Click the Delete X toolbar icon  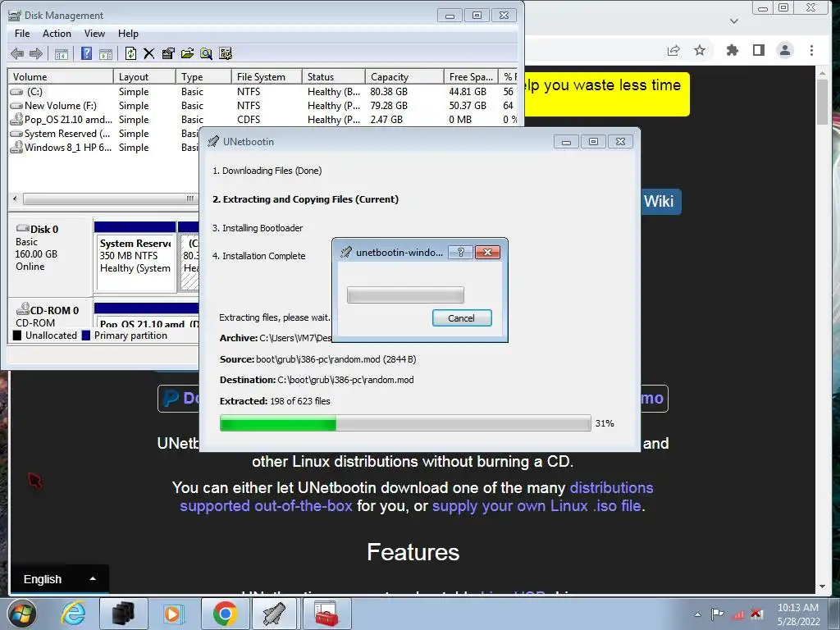pos(149,53)
